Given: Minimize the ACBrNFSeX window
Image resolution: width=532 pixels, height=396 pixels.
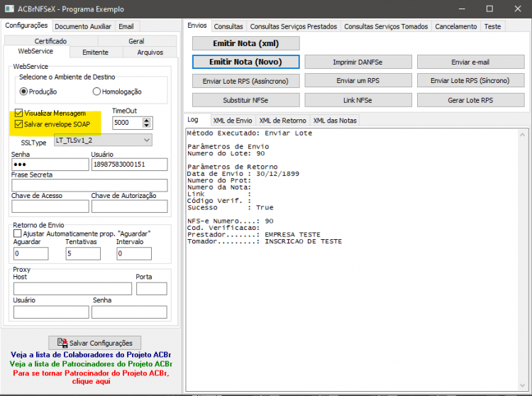Looking at the screenshot, I should pyautogui.click(x=462, y=9).
